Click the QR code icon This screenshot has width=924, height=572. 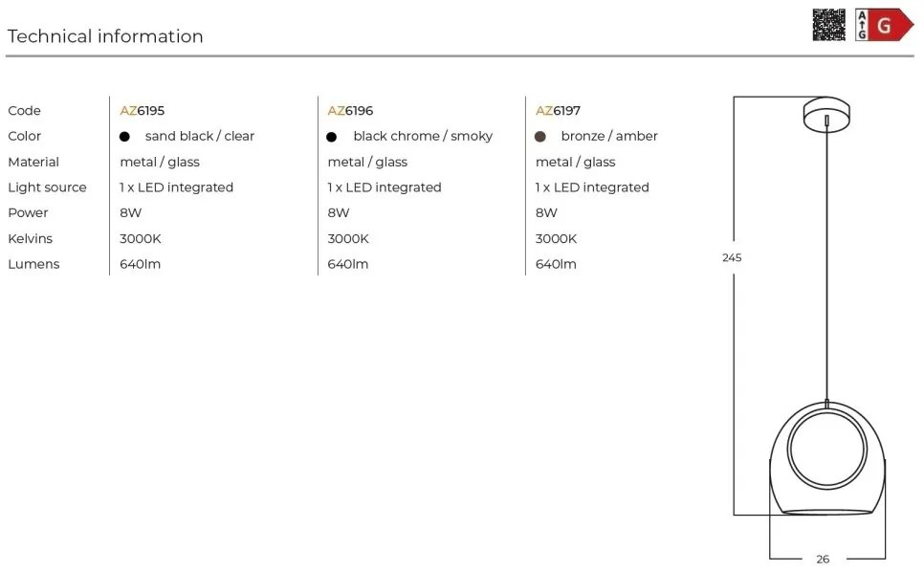(828, 25)
